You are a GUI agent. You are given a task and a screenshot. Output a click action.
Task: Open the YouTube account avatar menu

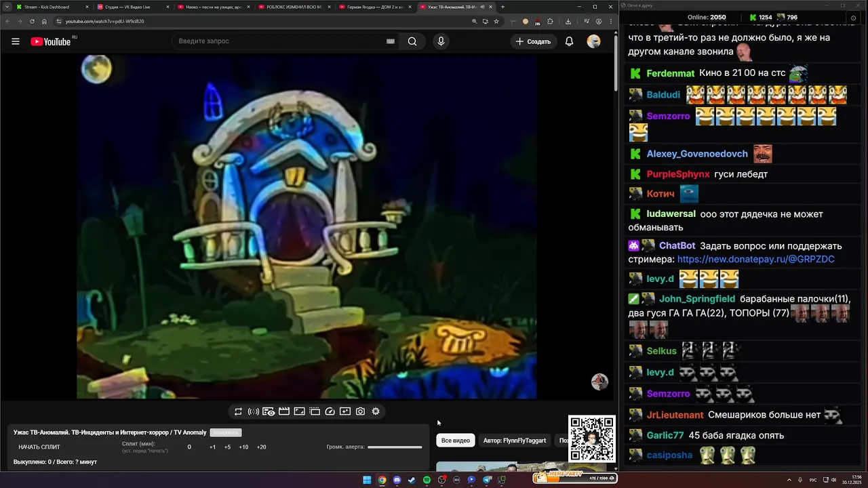click(594, 41)
